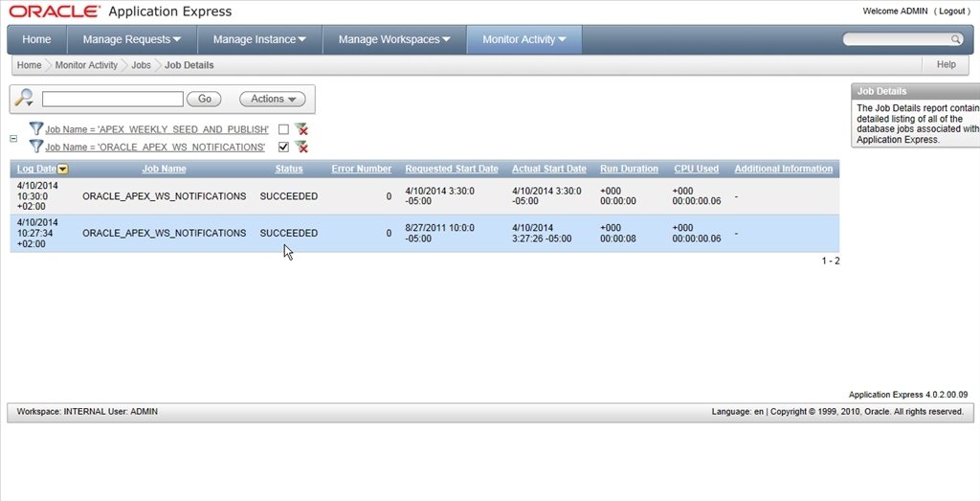Open the Manage Workspaces menu

click(x=394, y=39)
